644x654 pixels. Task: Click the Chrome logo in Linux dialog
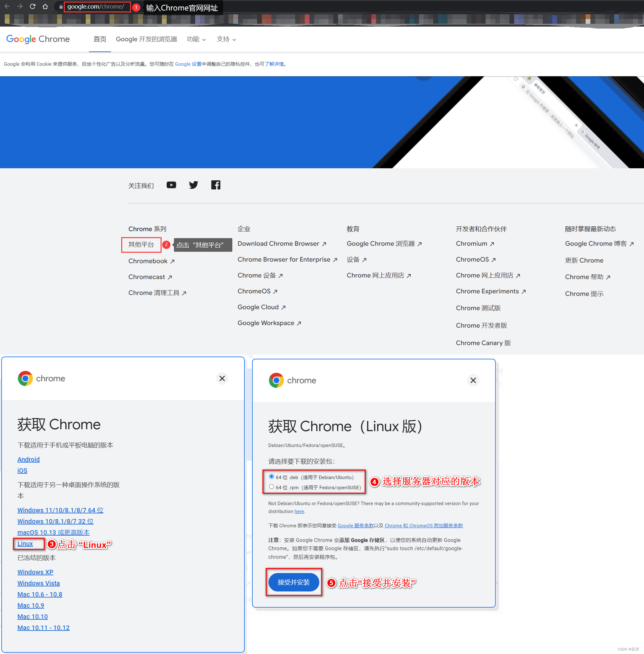coord(293,380)
